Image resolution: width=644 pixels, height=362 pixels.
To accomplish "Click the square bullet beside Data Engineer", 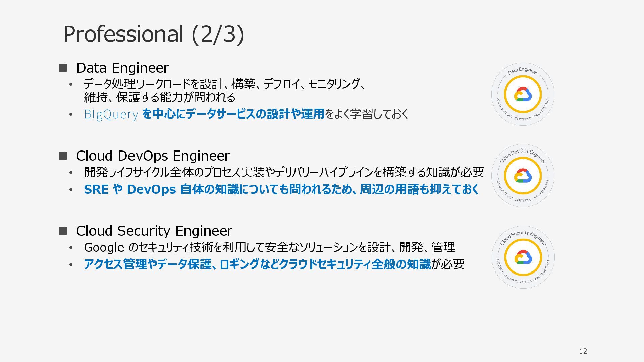I will point(63,68).
